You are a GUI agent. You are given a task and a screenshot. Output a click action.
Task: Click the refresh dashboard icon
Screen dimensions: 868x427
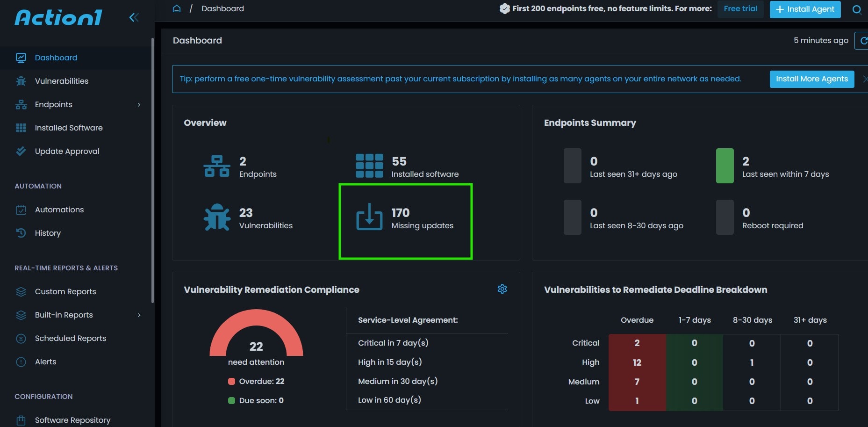tap(863, 41)
